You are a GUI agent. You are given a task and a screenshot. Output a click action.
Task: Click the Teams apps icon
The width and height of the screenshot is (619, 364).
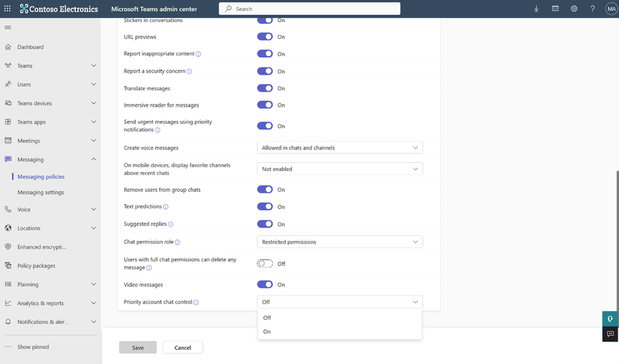point(8,122)
